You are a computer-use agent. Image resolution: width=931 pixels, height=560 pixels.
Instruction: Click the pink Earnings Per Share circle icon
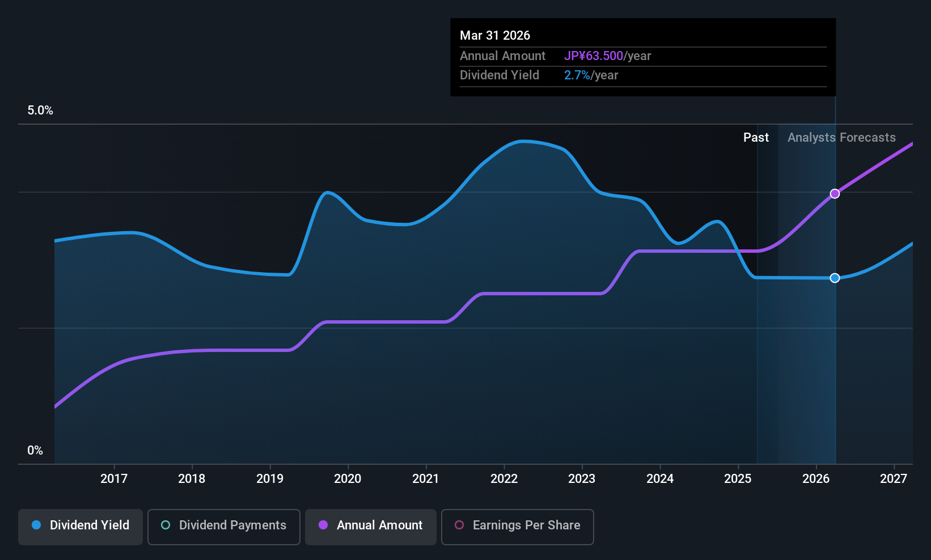(459, 525)
